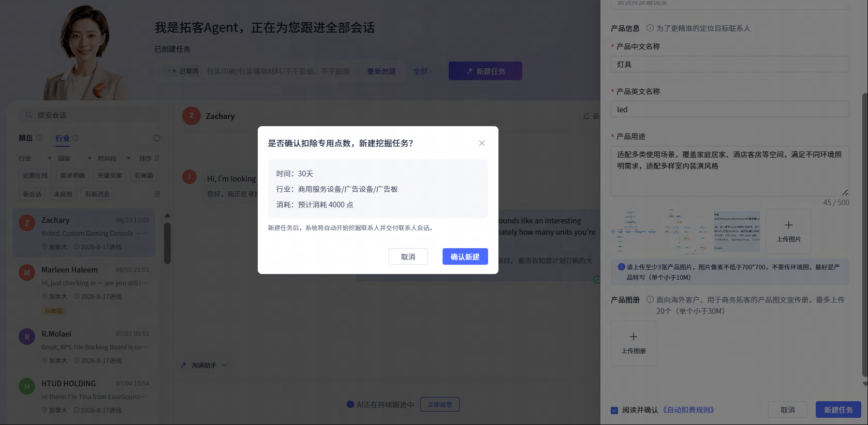The height and width of the screenshot is (425, 868).
Task: Click the 立即接管 button
Action: (439, 404)
